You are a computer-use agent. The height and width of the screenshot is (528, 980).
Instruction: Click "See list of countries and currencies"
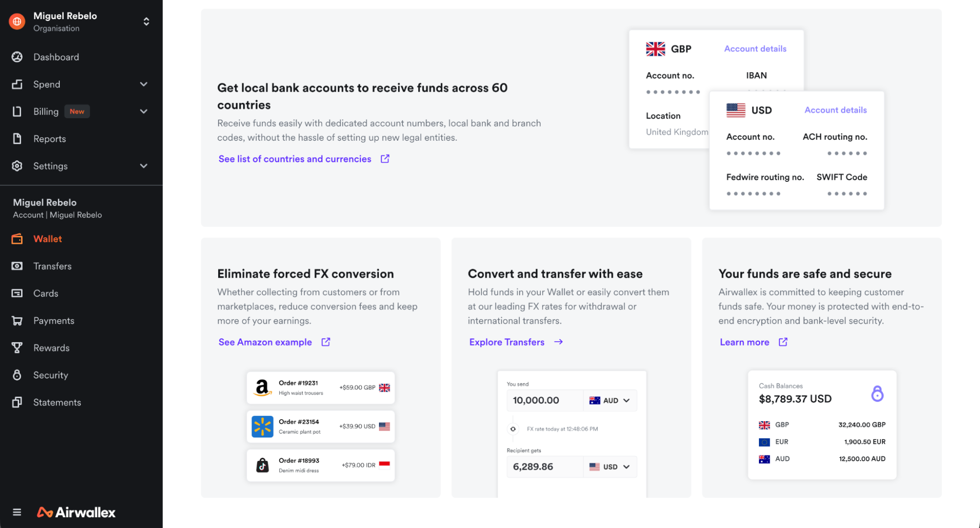(295, 159)
